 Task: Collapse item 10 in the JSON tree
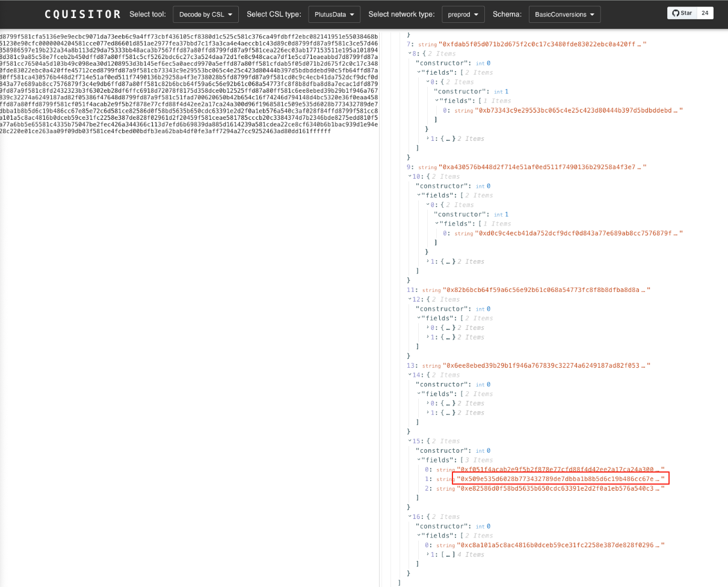410,177
